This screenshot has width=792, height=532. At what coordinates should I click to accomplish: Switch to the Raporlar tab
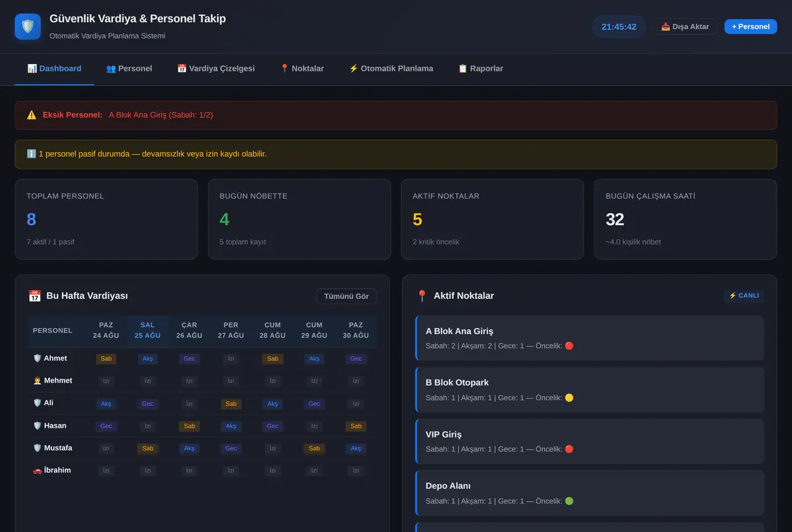tap(480, 69)
